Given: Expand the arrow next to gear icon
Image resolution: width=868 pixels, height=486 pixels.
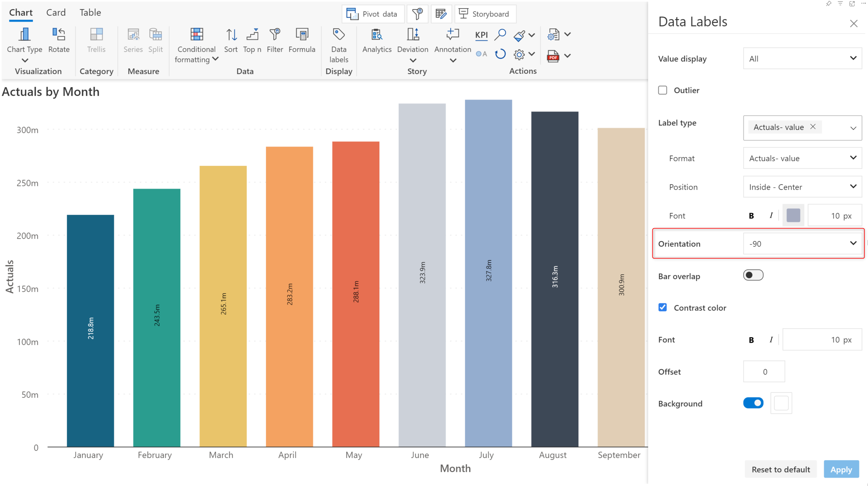Looking at the screenshot, I should click(x=532, y=54).
